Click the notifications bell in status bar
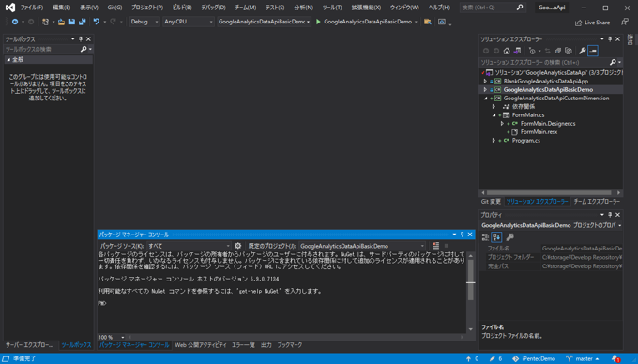Screen dimensions: 638x364 616,358
